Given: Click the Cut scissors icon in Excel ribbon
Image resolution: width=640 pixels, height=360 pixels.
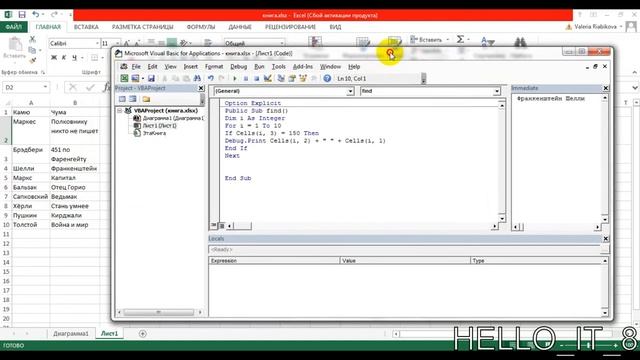Looking at the screenshot, I should click(x=32, y=40).
